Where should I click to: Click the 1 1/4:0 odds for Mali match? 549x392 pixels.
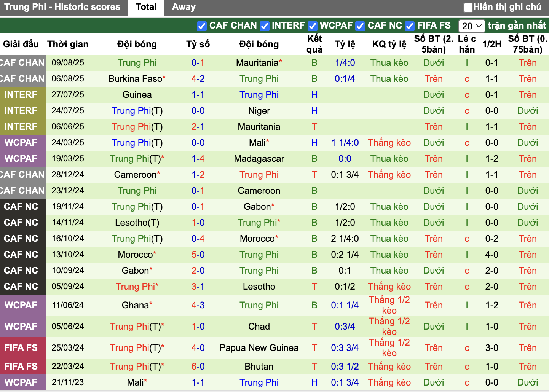345,143
